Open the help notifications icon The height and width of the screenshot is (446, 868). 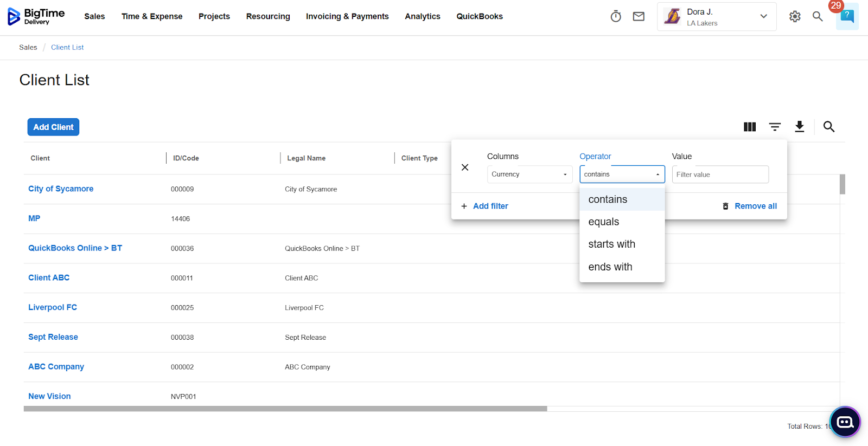click(846, 16)
